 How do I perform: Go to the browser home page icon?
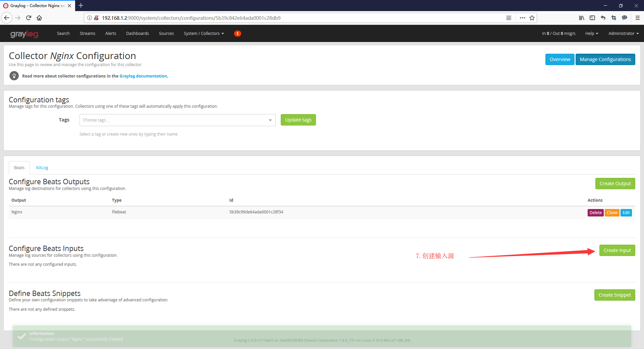(x=39, y=18)
